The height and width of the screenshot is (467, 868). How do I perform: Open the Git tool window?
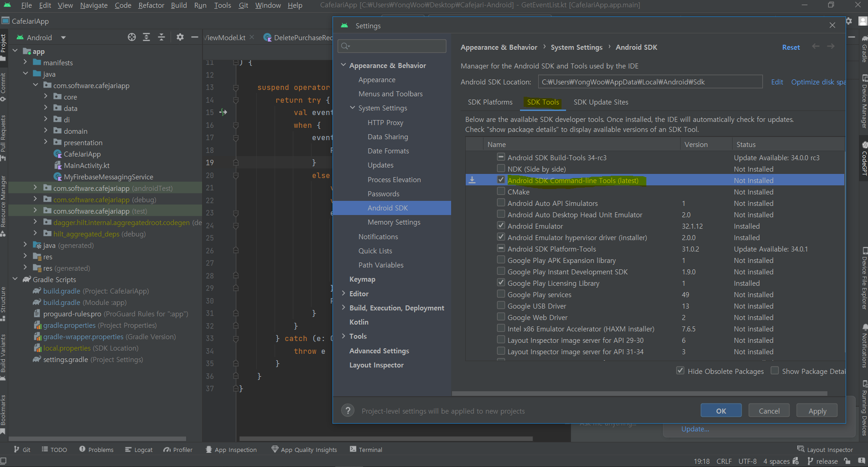tap(22, 450)
